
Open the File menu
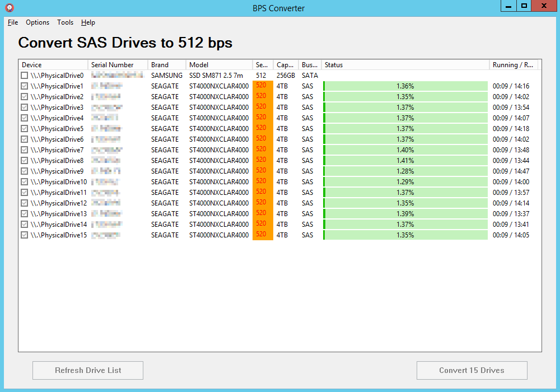[x=12, y=22]
